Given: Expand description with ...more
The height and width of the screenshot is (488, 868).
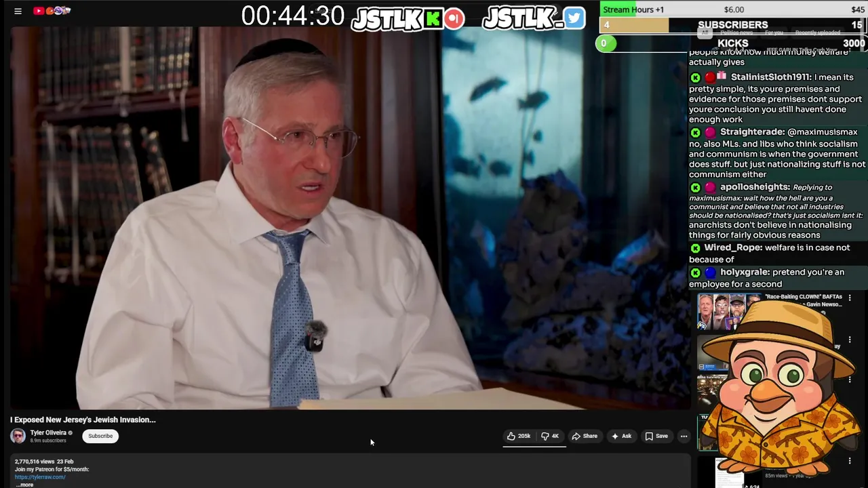Looking at the screenshot, I should click(24, 485).
